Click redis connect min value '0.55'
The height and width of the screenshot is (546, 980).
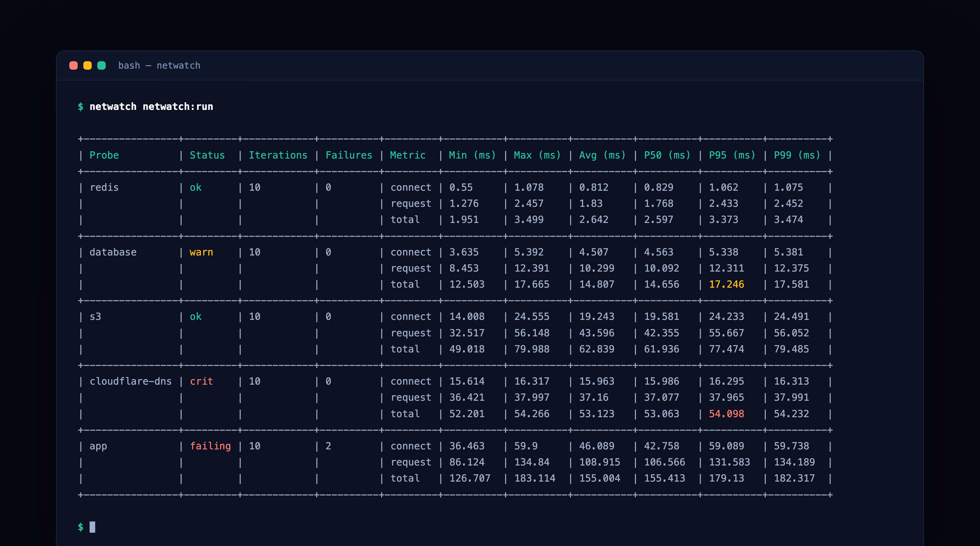coord(461,187)
